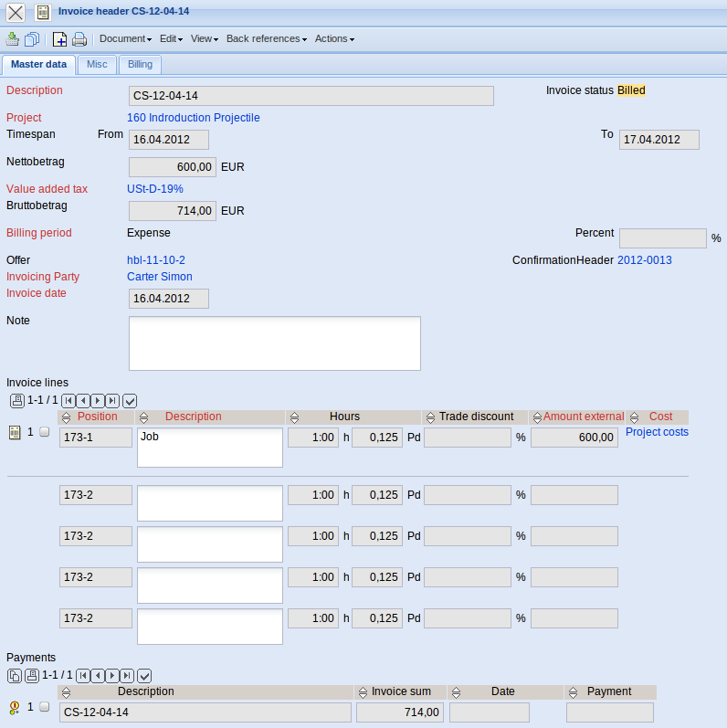
Task: Click the save document icon in toolbar
Action: point(13,39)
